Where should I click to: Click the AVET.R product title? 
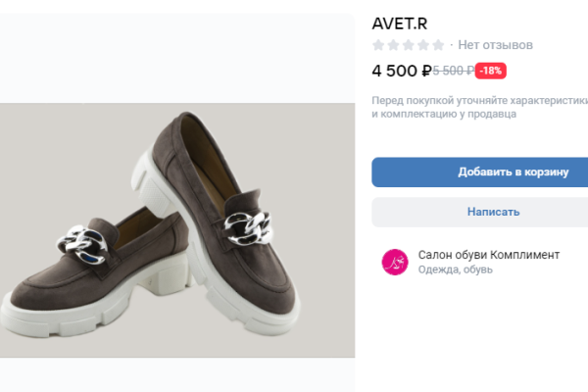(400, 23)
